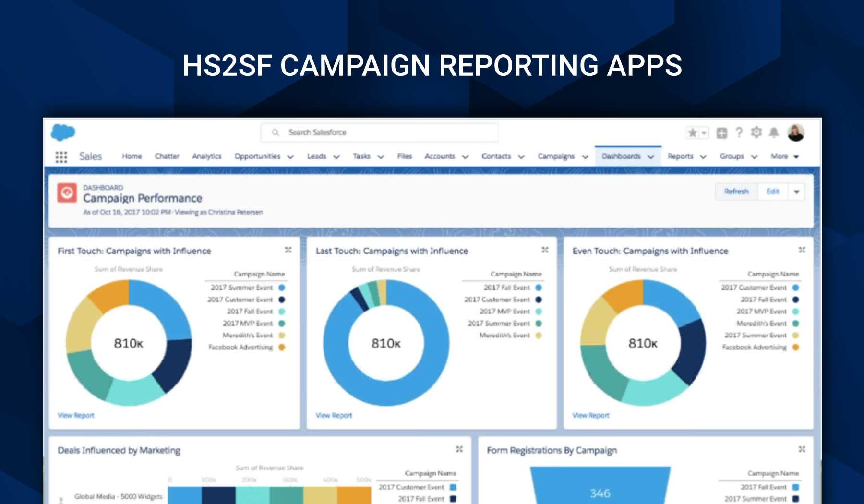
Task: Expand the Campaigns tab dropdown chevron
Action: click(x=585, y=157)
